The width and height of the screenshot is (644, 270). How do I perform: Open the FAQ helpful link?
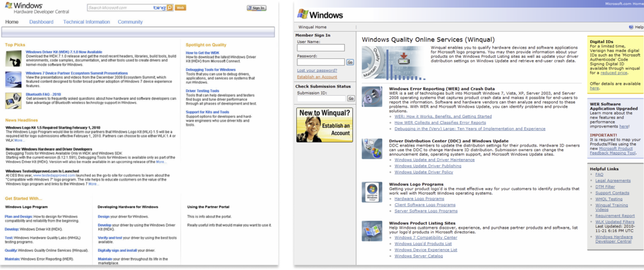[599, 174]
